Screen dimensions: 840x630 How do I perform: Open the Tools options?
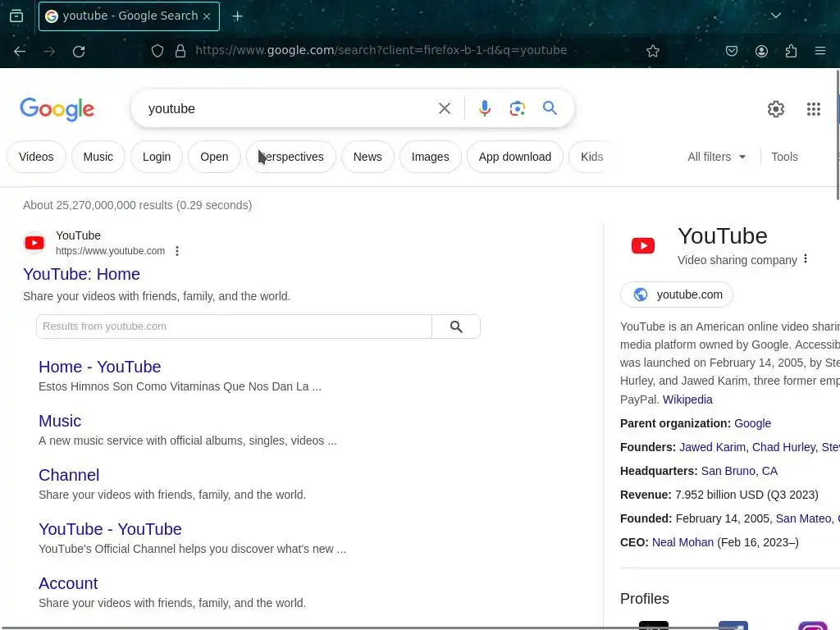click(784, 157)
